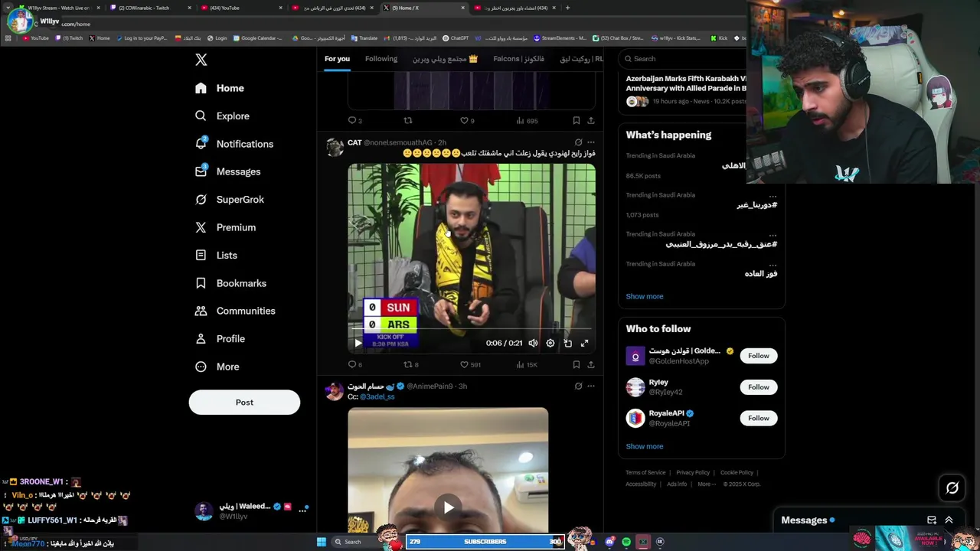Screen dimensions: 980x551
Task: Open the Grok floating button
Action: coord(952,487)
